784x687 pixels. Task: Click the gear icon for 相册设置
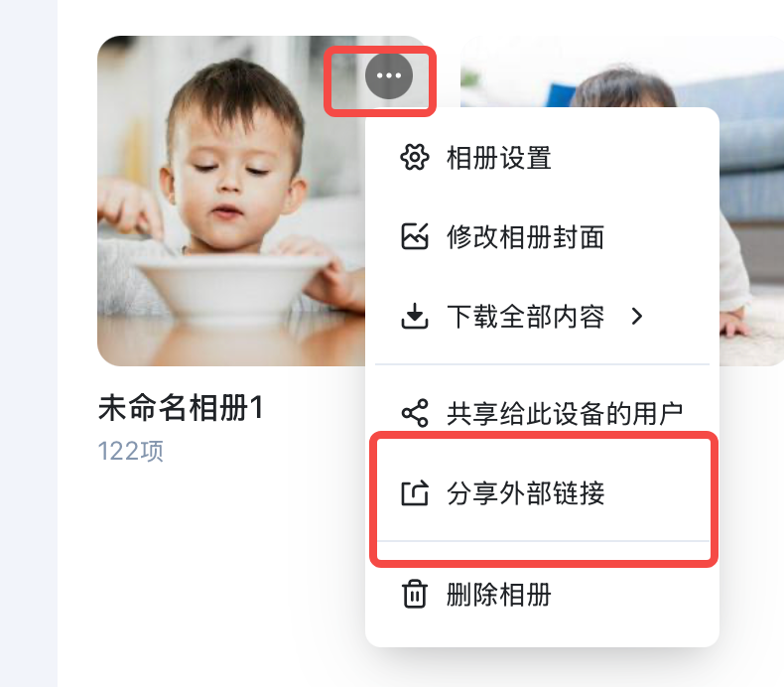pos(415,157)
